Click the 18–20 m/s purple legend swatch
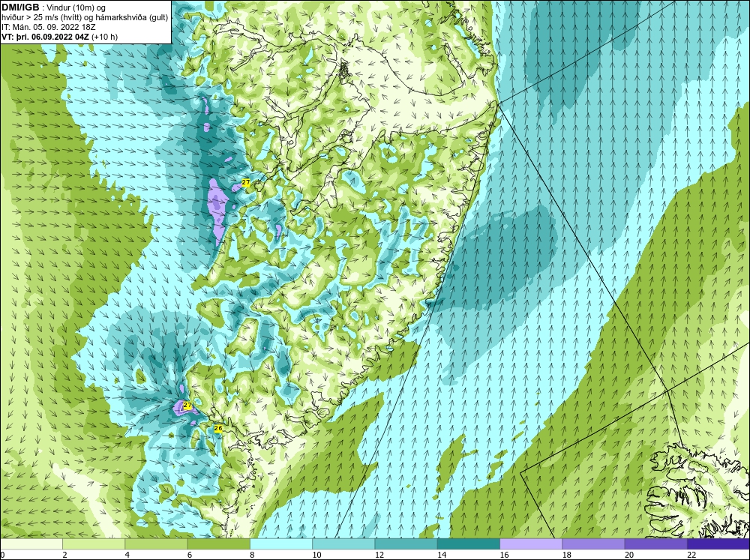Viewport: 750px width, 560px height. point(593,544)
